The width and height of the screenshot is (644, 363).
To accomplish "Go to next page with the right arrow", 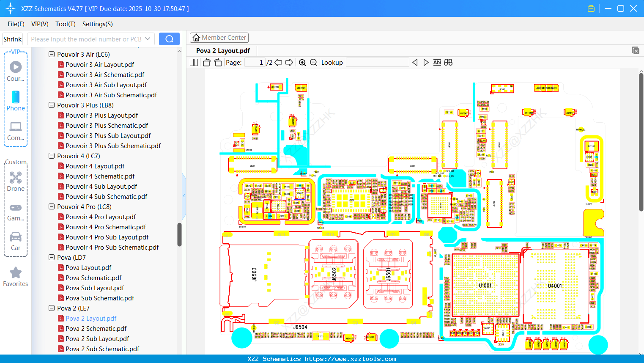I will [x=289, y=62].
